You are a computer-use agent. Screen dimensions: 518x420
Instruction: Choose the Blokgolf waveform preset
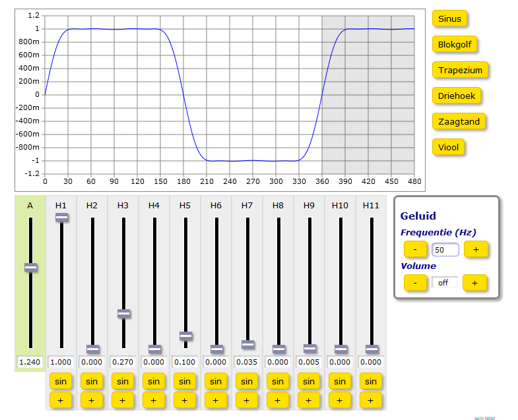pos(455,44)
